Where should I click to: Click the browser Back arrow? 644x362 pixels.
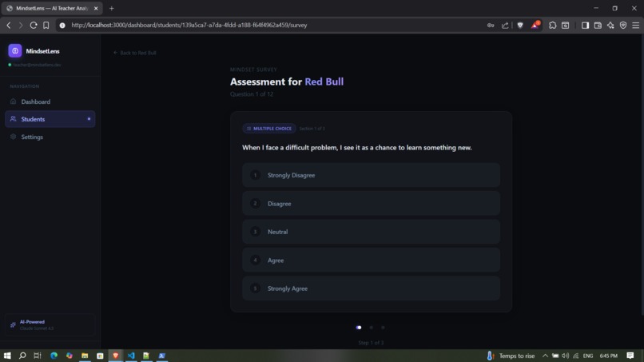9,25
